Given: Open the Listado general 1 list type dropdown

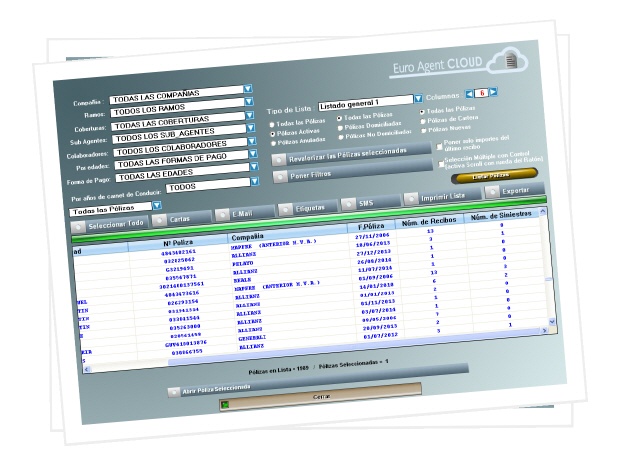Looking at the screenshot, I should pyautogui.click(x=418, y=98).
